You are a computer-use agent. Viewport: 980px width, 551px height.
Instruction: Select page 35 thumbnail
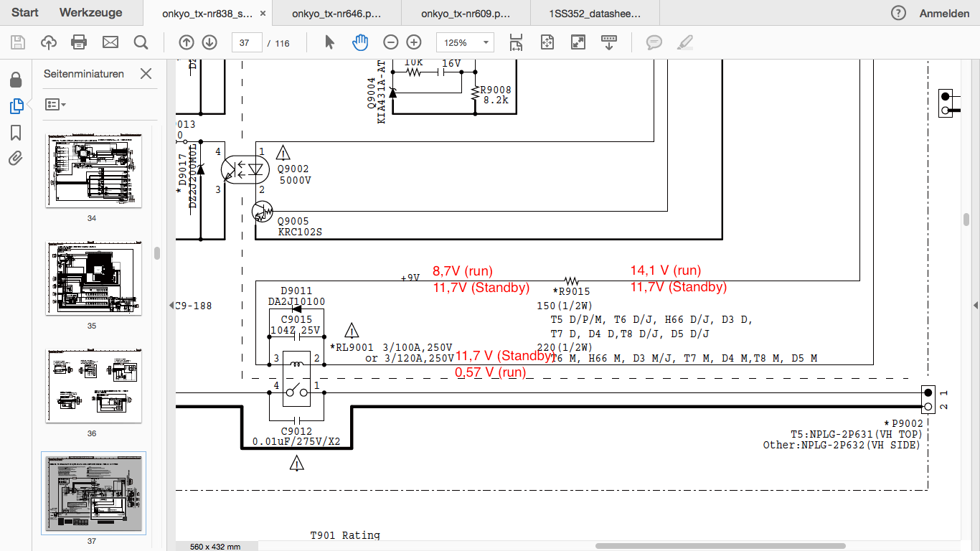coord(93,279)
